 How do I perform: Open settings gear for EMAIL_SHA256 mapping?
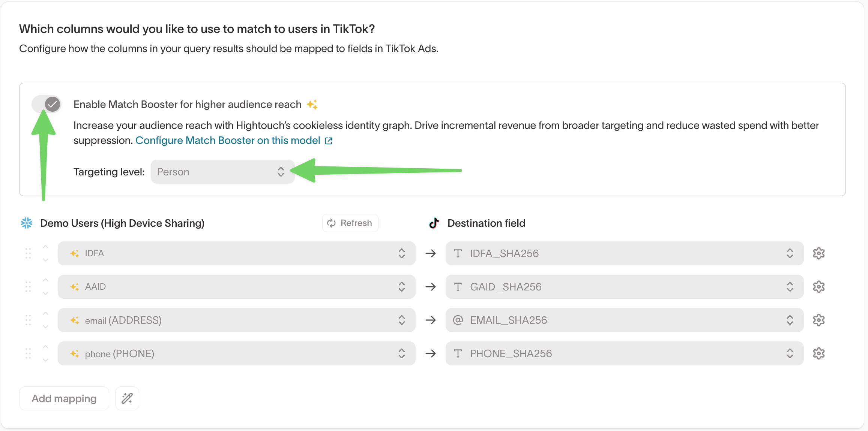click(x=819, y=320)
